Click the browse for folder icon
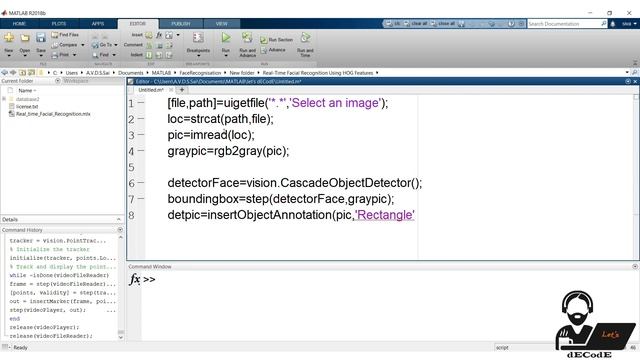 (x=31, y=73)
